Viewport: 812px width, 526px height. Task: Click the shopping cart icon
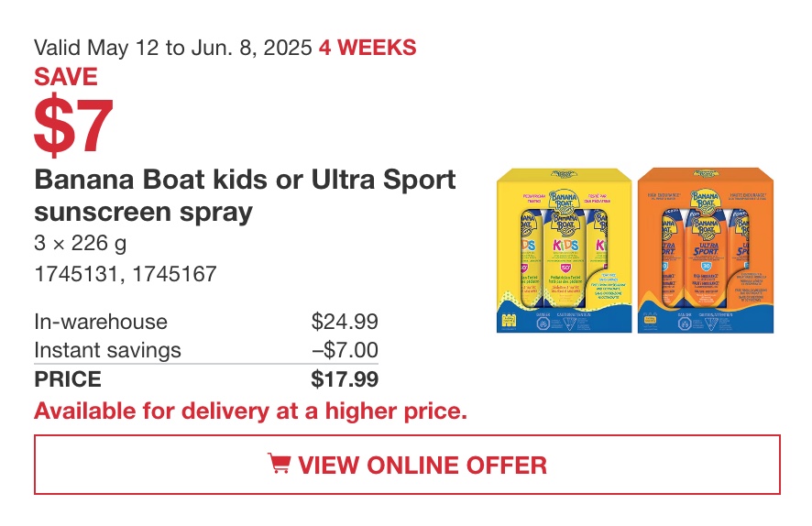point(280,463)
